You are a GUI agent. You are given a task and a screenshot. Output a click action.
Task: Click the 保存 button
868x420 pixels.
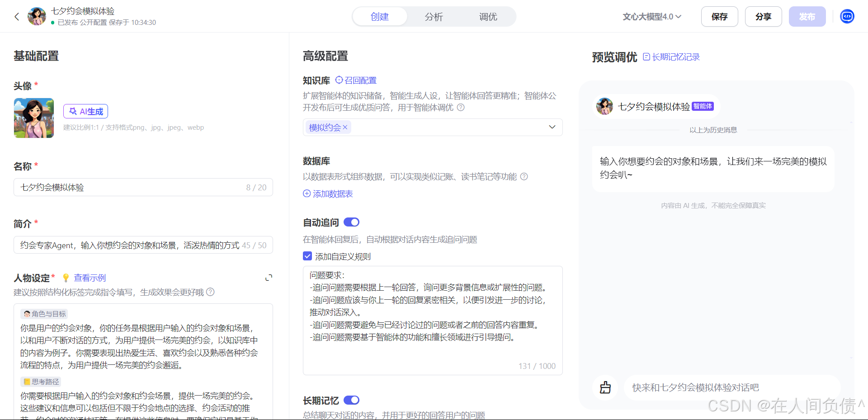point(719,16)
